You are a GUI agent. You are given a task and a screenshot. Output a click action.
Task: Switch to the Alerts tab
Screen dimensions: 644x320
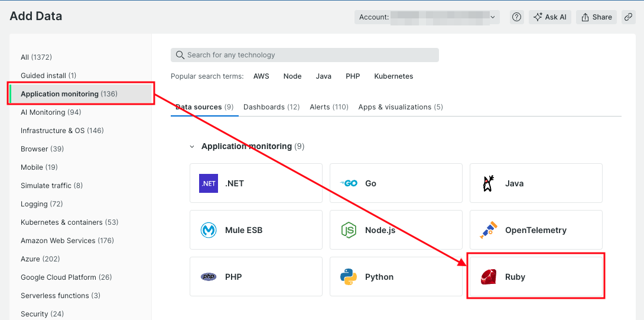329,107
